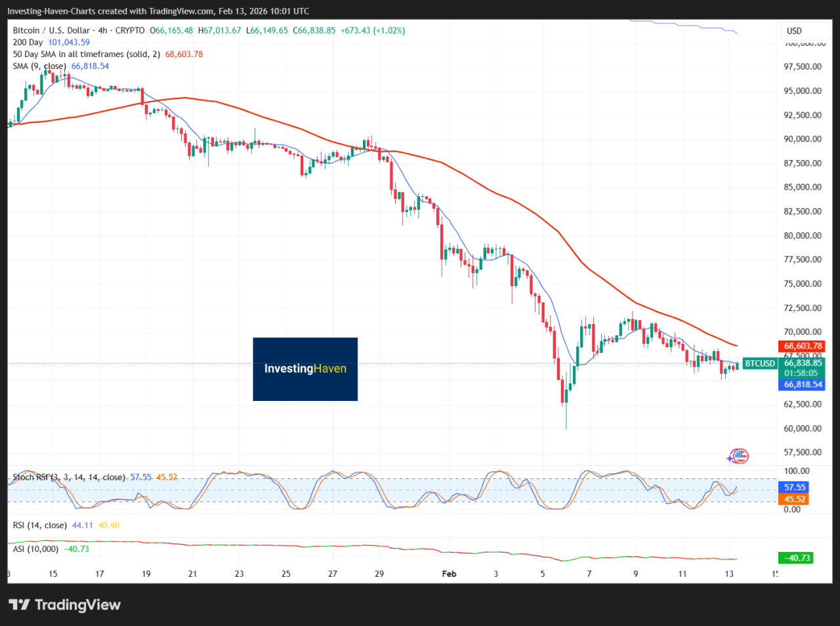Screen dimensions: 840x626
Task: Click the red 68,603.78 SMA price flag
Action: click(801, 345)
